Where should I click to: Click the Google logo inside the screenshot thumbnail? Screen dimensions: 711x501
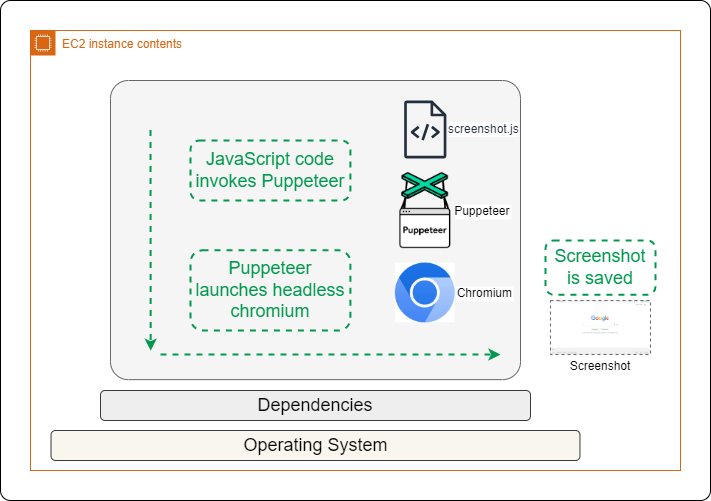[x=600, y=318]
